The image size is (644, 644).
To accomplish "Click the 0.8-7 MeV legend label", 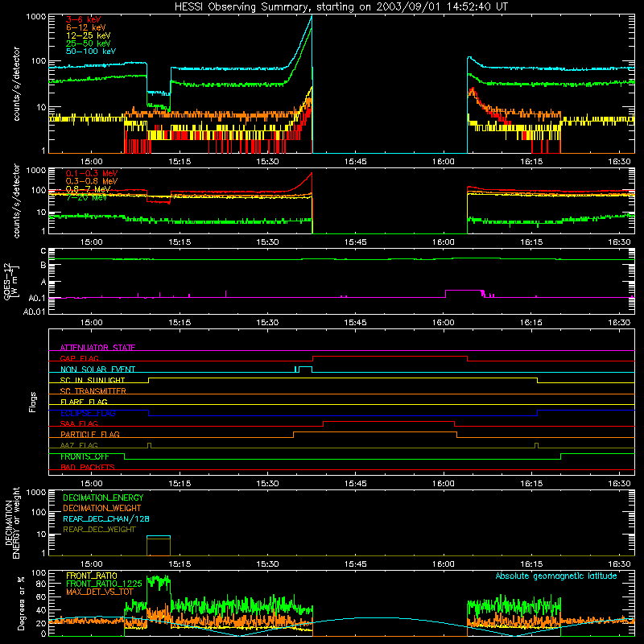I will (x=88, y=189).
